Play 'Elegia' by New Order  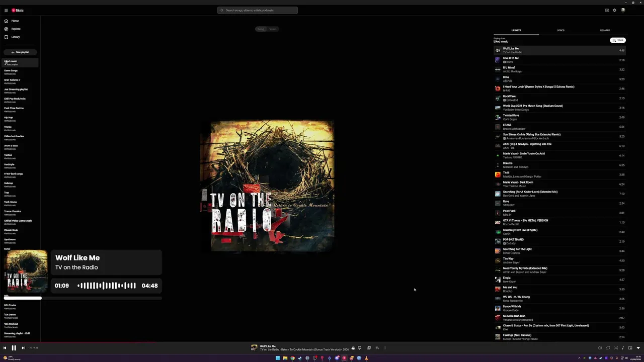point(560,280)
